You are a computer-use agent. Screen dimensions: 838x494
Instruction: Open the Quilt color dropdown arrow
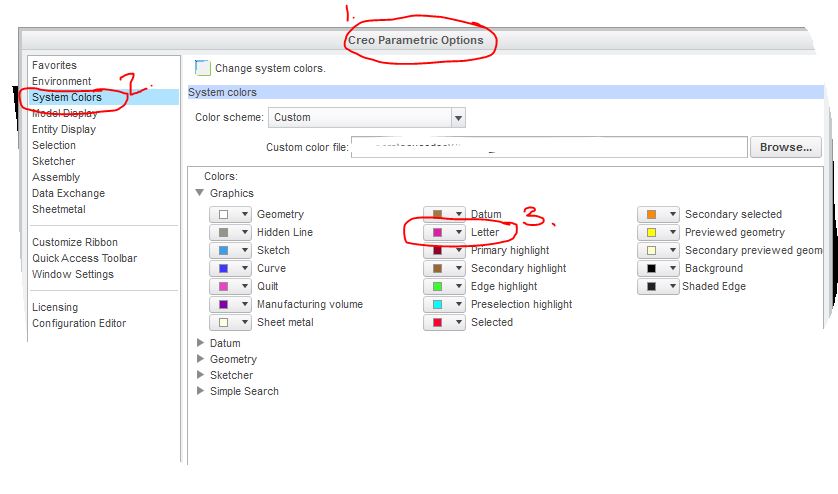click(x=245, y=287)
